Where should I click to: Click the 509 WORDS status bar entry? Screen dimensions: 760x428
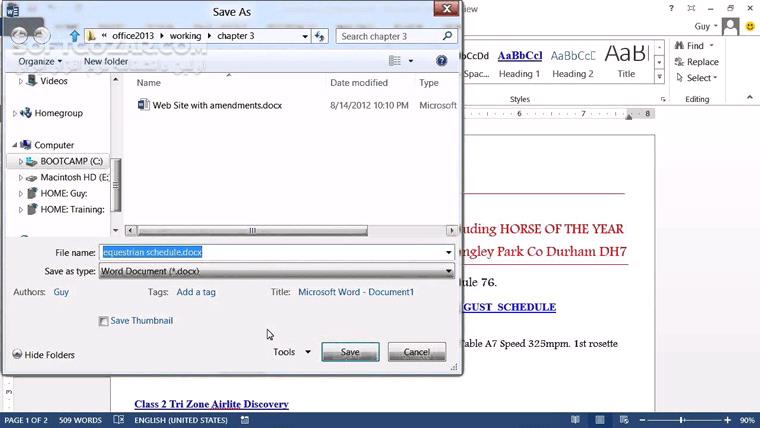tap(80, 420)
